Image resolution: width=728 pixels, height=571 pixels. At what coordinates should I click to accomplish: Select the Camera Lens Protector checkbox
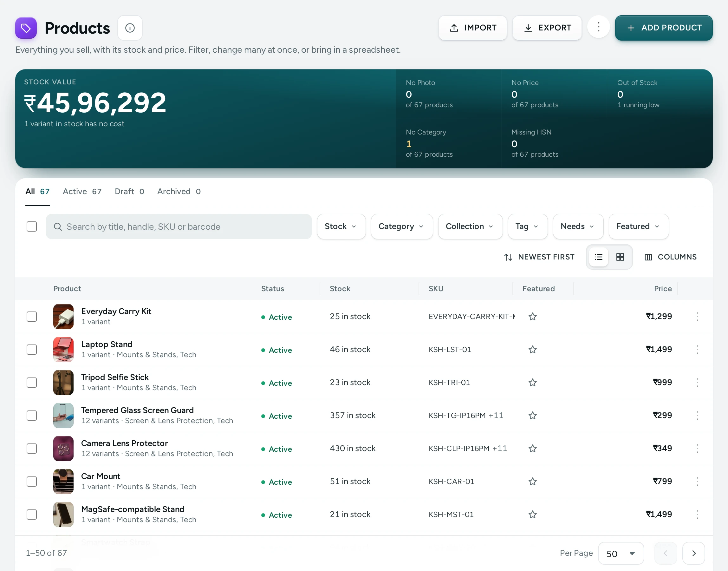coord(32,448)
